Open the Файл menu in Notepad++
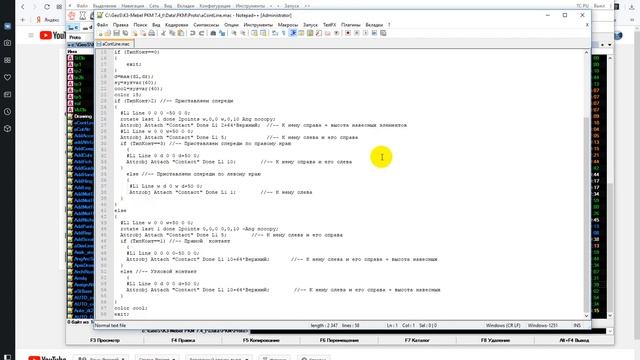This screenshot has height=360, width=640. tap(102, 25)
